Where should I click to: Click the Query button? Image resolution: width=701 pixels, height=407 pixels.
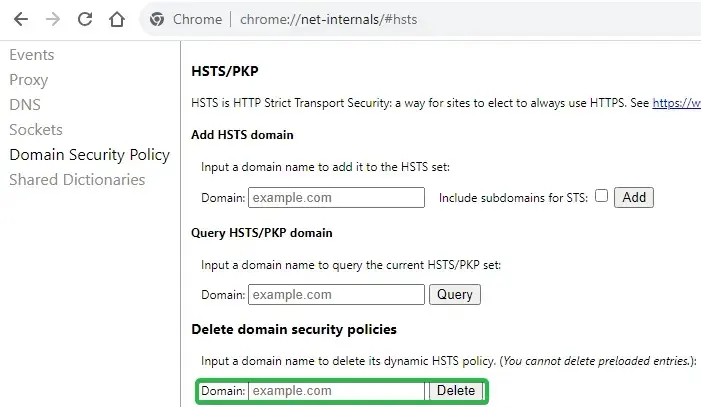pyautogui.click(x=455, y=295)
